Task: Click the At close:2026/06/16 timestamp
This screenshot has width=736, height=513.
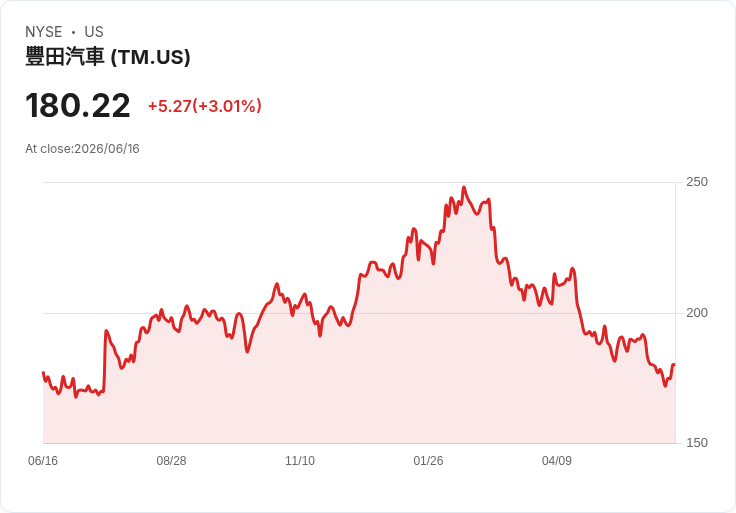Action: click(x=82, y=149)
